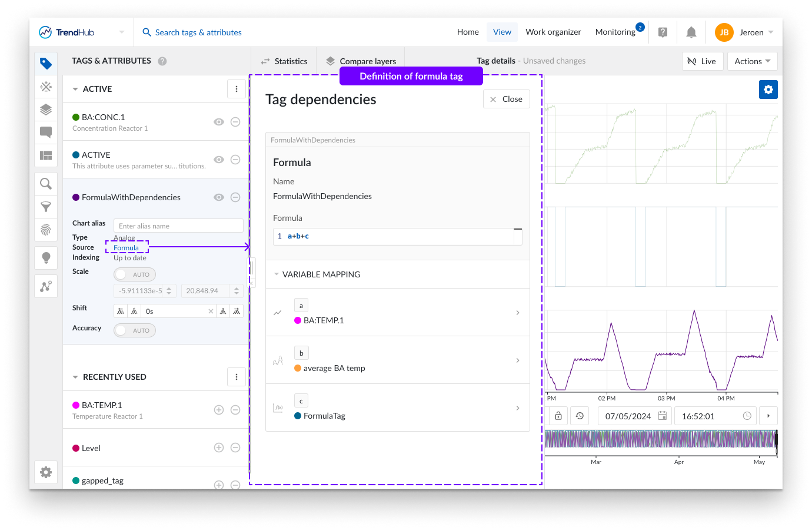Click the context timeline overview bar
The width and height of the screenshot is (812, 530).
coord(660,439)
